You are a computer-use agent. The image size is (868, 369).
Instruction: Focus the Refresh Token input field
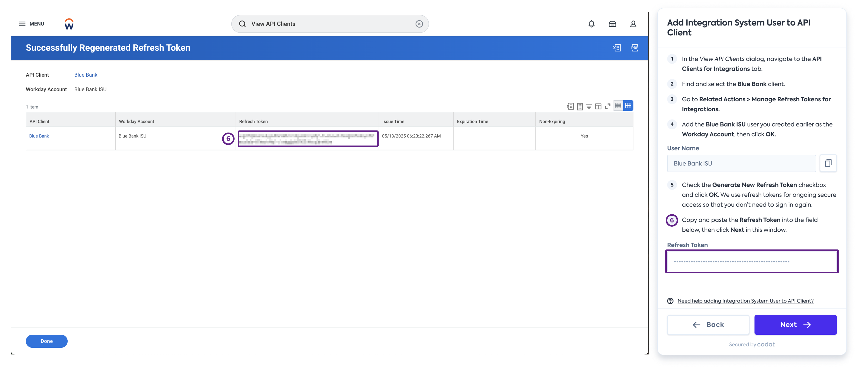coord(752,261)
